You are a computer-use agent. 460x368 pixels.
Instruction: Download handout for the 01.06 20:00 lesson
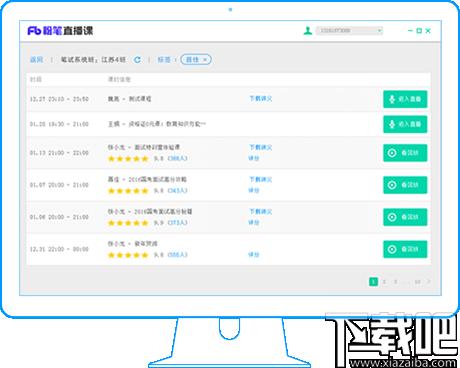pyautogui.click(x=261, y=211)
